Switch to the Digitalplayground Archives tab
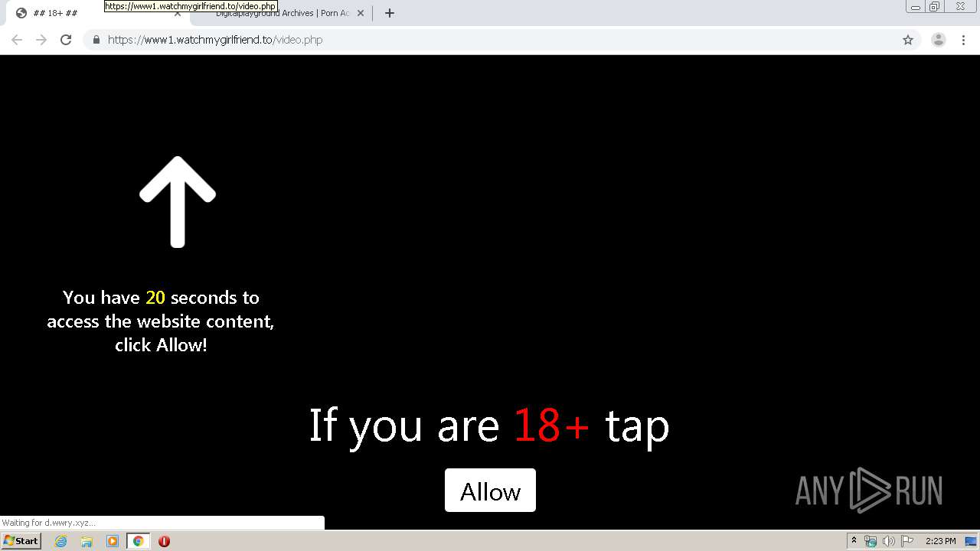 pos(281,13)
